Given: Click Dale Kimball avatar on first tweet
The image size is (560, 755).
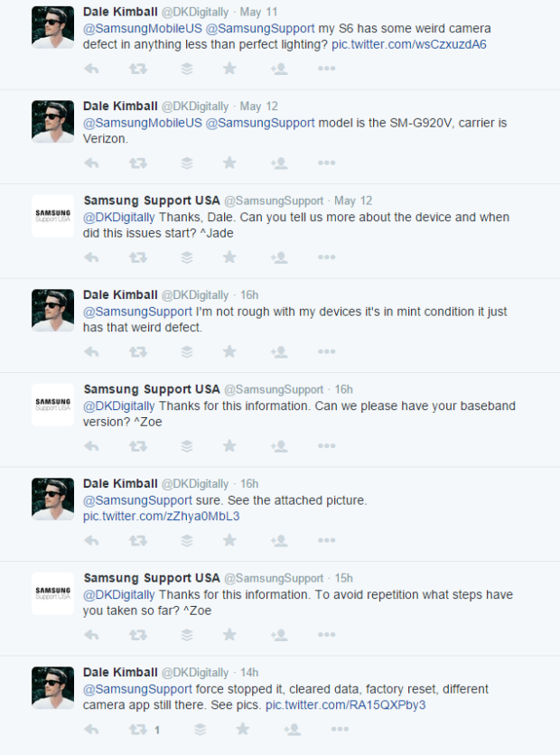Looking at the screenshot, I should coord(53,27).
